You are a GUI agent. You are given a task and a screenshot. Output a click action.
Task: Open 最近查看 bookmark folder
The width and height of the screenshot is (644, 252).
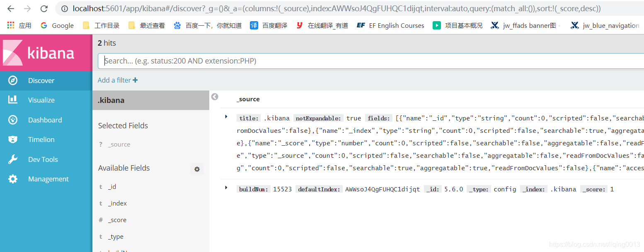pos(147,25)
